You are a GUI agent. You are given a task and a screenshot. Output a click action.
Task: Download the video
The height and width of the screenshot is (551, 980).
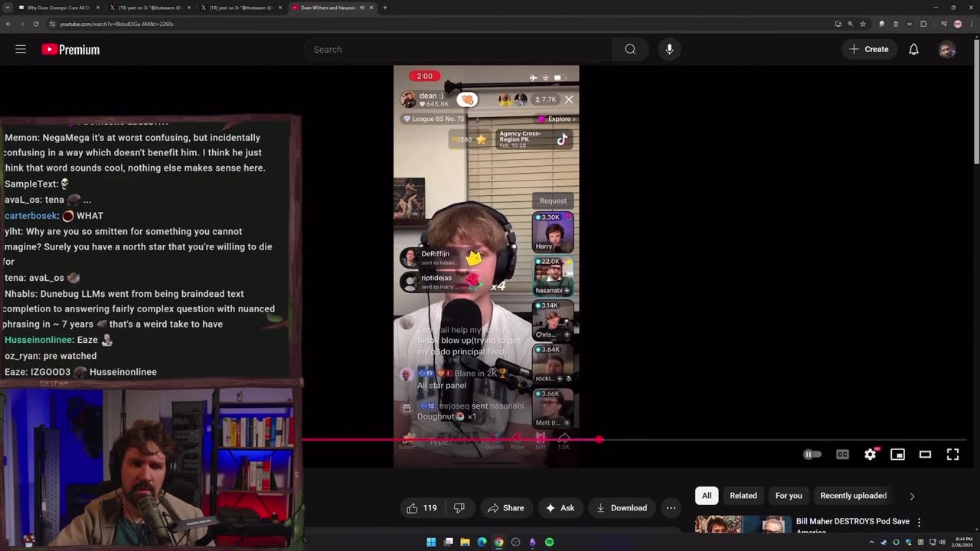click(622, 508)
